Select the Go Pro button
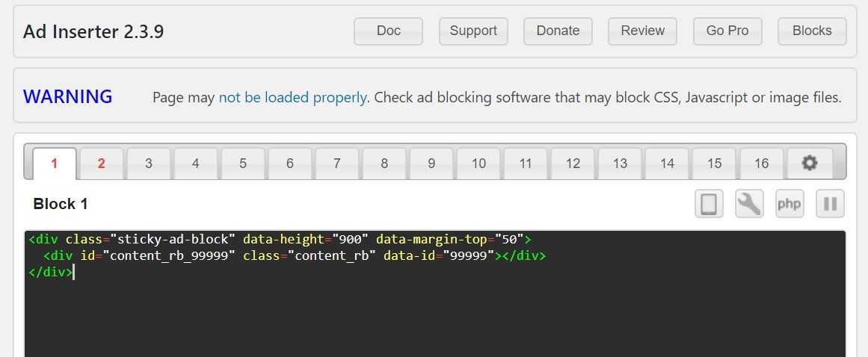The image size is (868, 357). pyautogui.click(x=727, y=31)
